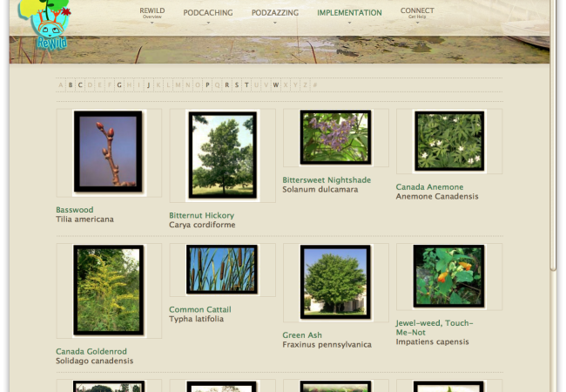Expand the Podzazzing dropdown menu
Image resolution: width=566 pixels, height=392 pixels.
pos(274,14)
